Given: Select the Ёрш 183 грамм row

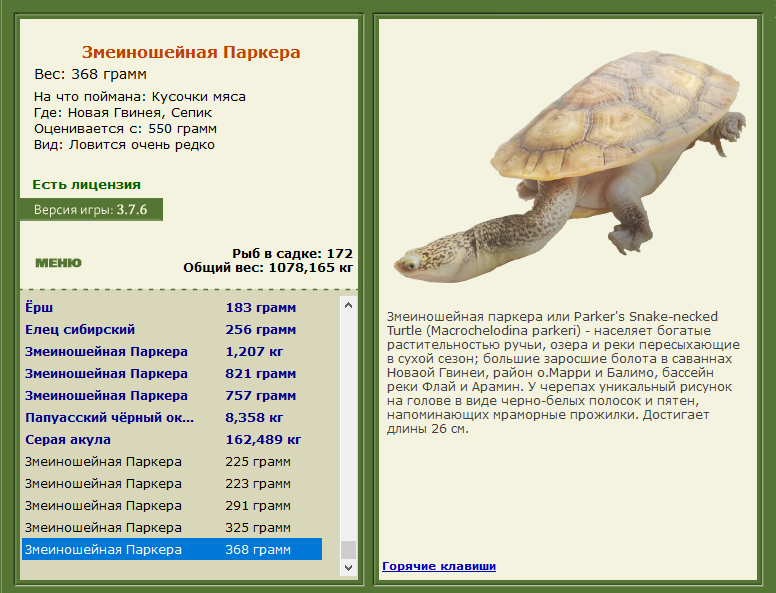Looking at the screenshot, I should (172, 307).
